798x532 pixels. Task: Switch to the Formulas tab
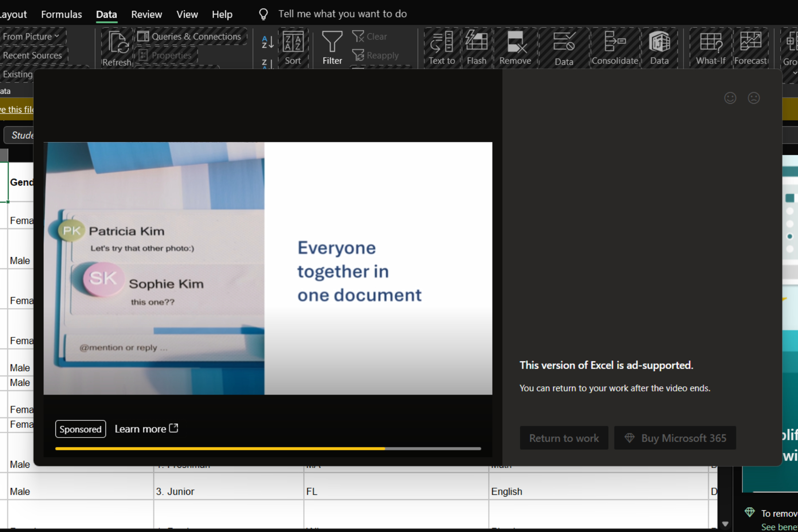pyautogui.click(x=62, y=14)
